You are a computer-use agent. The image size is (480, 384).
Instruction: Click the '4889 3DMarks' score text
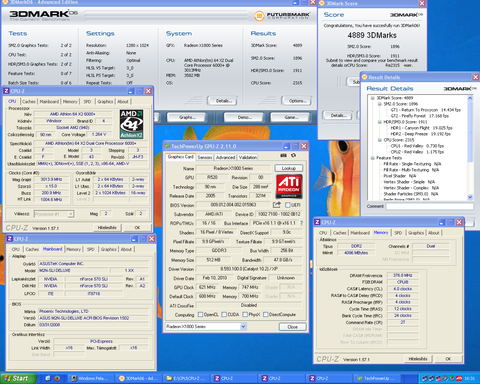(x=372, y=35)
